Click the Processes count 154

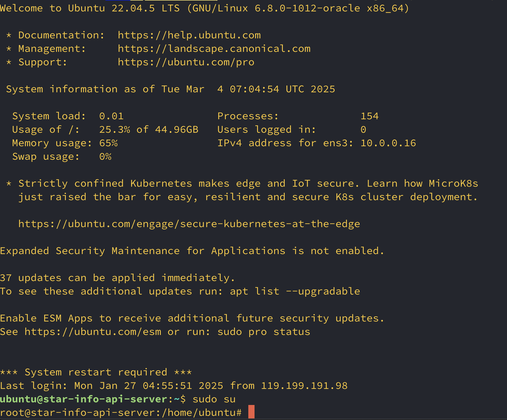coord(369,116)
